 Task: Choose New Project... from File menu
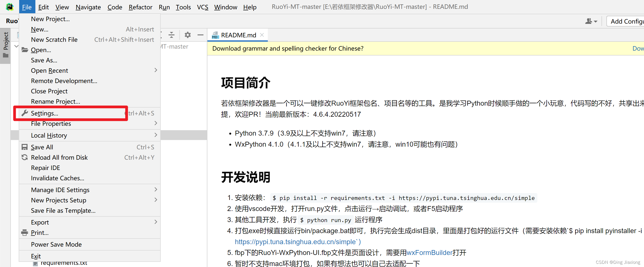89,19
